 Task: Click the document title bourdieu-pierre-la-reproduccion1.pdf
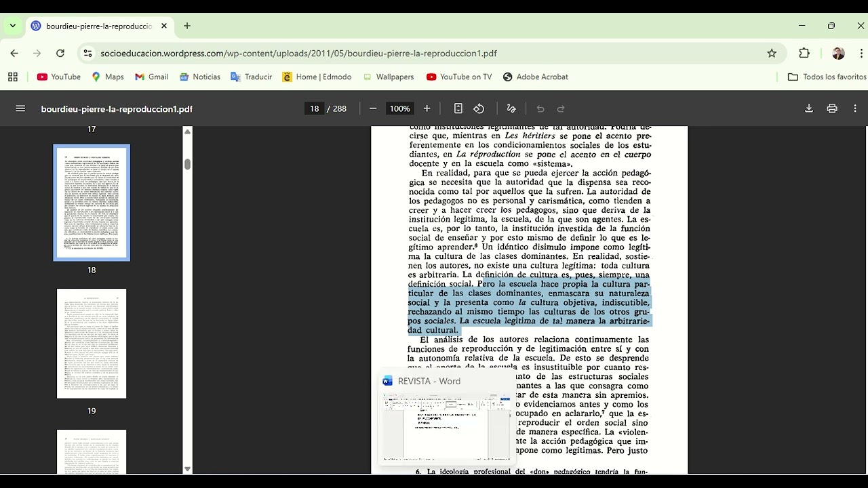[117, 108]
